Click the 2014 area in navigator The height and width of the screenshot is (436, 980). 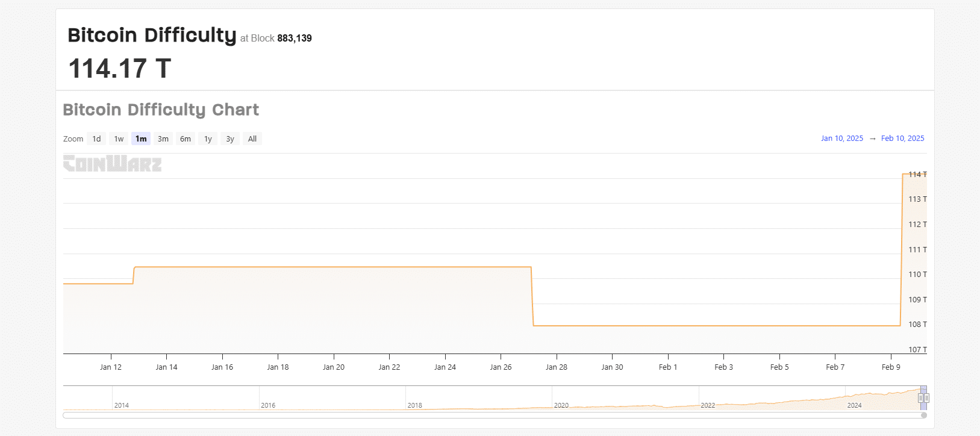(x=121, y=405)
